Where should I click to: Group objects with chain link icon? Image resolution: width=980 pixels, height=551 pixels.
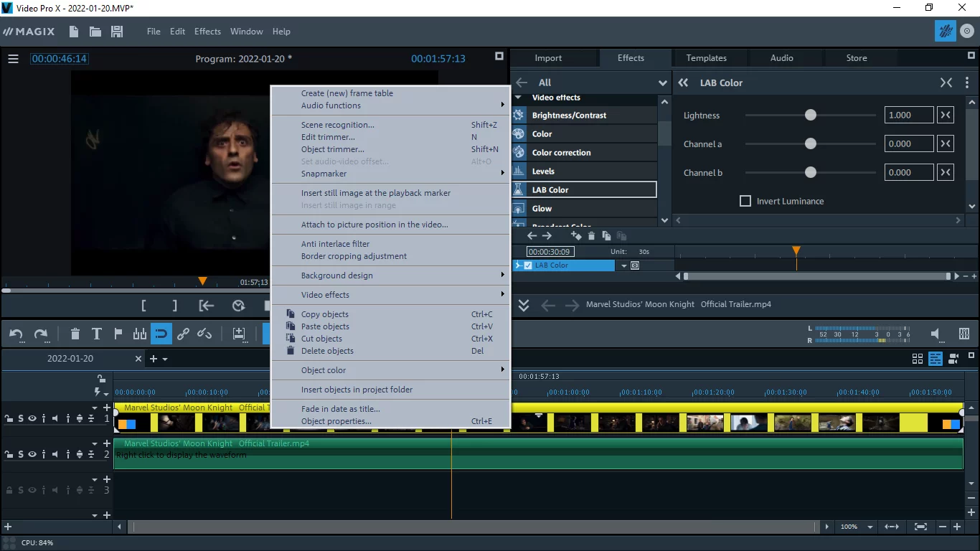pos(183,334)
